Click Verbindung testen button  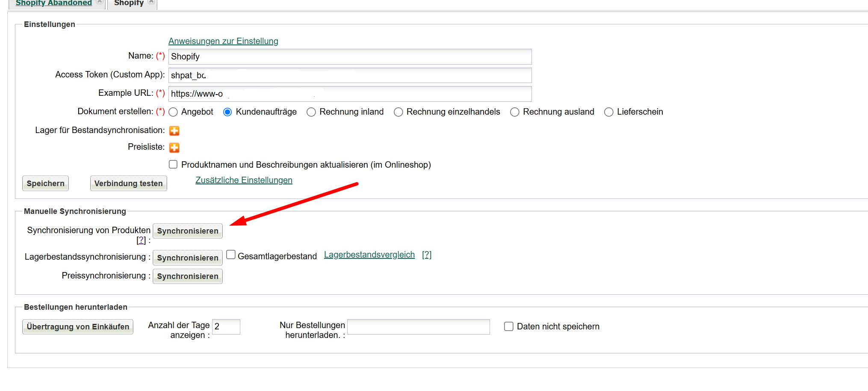pos(128,184)
